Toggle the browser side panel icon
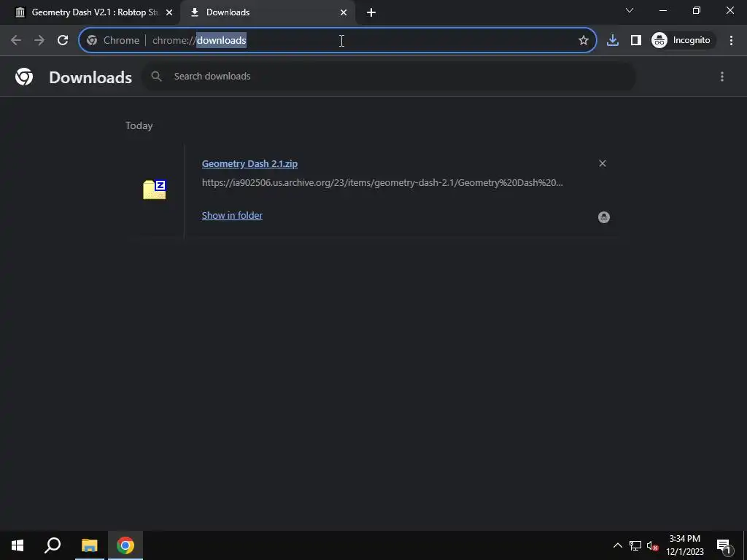The height and width of the screenshot is (560, 747). point(636,41)
